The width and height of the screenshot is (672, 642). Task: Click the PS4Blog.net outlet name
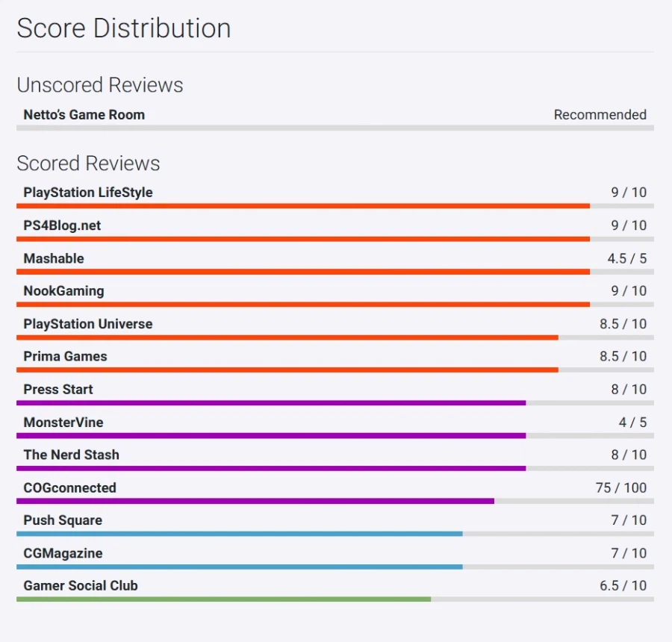click(x=62, y=225)
